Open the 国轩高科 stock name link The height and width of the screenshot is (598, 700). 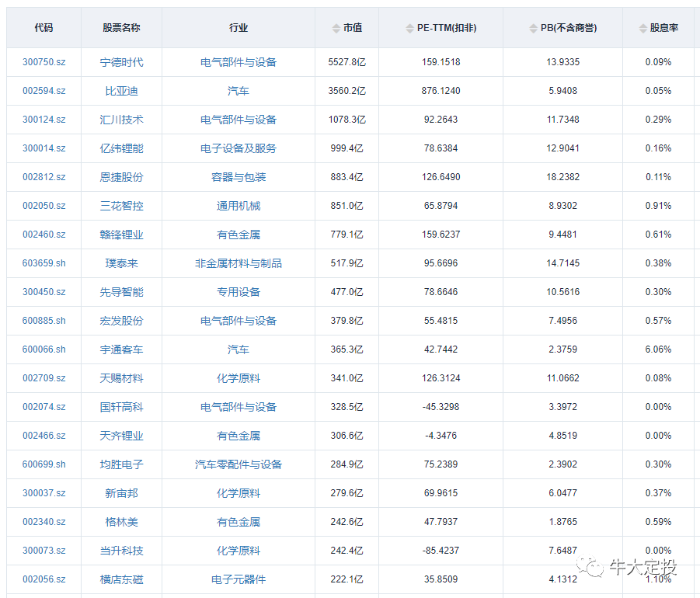(121, 407)
